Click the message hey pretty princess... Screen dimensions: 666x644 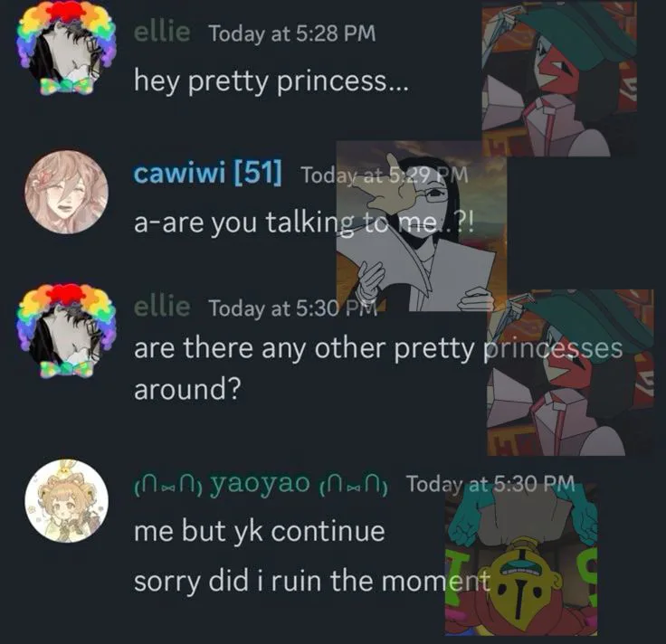click(x=271, y=80)
